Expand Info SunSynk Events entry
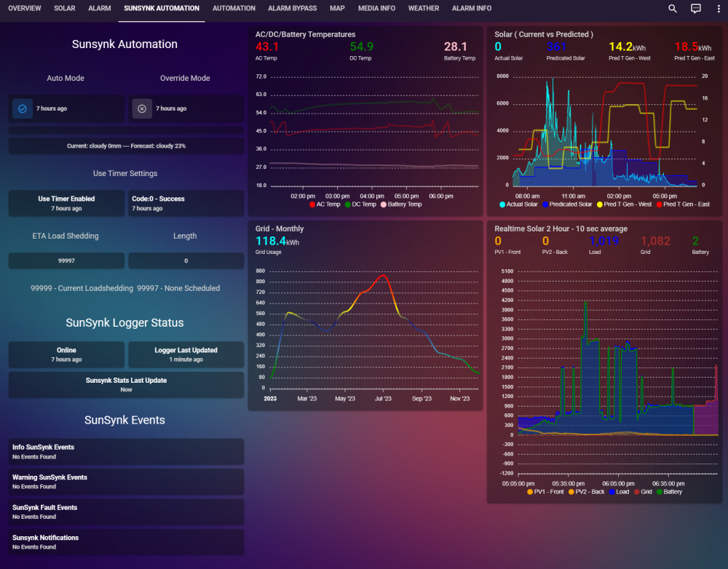Screen dimensions: 728x569 point(126,452)
